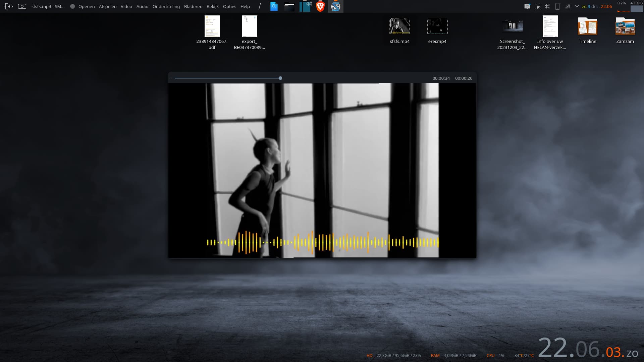Viewport: 644px width, 362px height.
Task: Click the SMPlayer task icon in the panel
Action: tap(335, 6)
